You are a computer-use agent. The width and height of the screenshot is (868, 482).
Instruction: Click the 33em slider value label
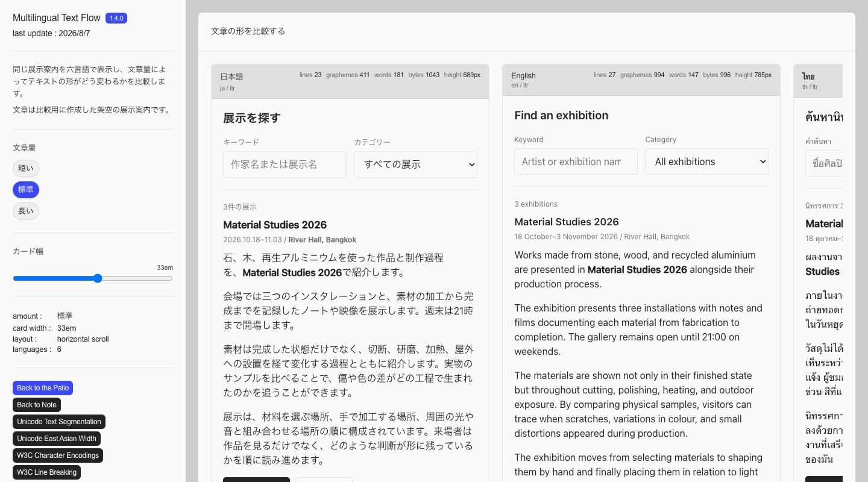(165, 268)
